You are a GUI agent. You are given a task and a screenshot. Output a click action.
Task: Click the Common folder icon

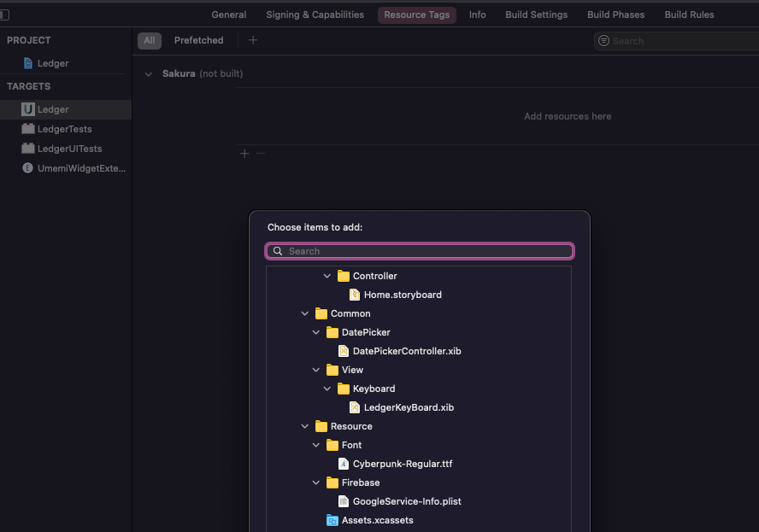[321, 314]
